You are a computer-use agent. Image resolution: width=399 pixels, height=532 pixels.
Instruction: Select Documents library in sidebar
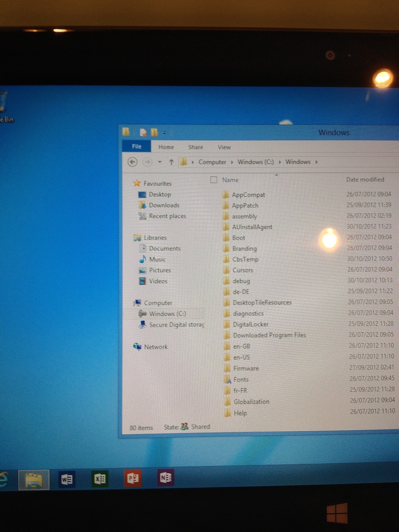click(165, 248)
